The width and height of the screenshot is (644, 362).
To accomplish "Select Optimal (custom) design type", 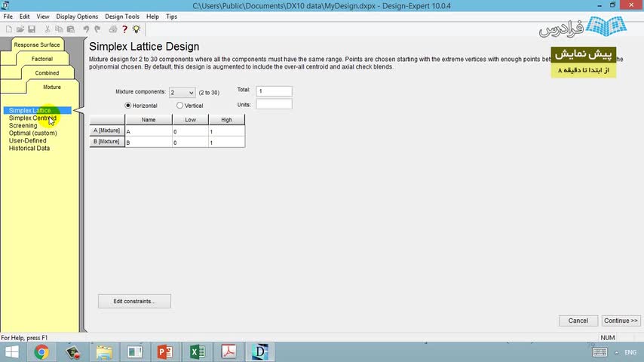I will pos(33,133).
